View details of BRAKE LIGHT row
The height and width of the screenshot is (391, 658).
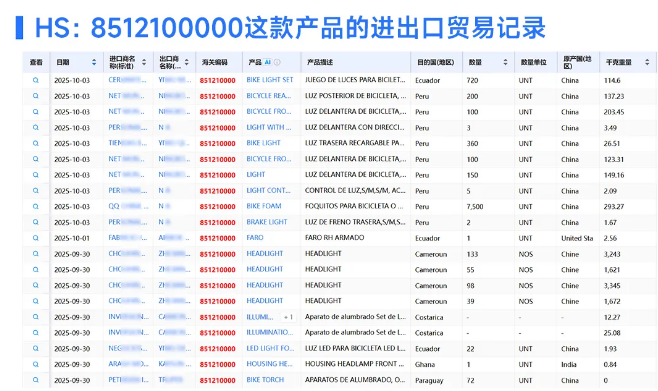pos(36,222)
